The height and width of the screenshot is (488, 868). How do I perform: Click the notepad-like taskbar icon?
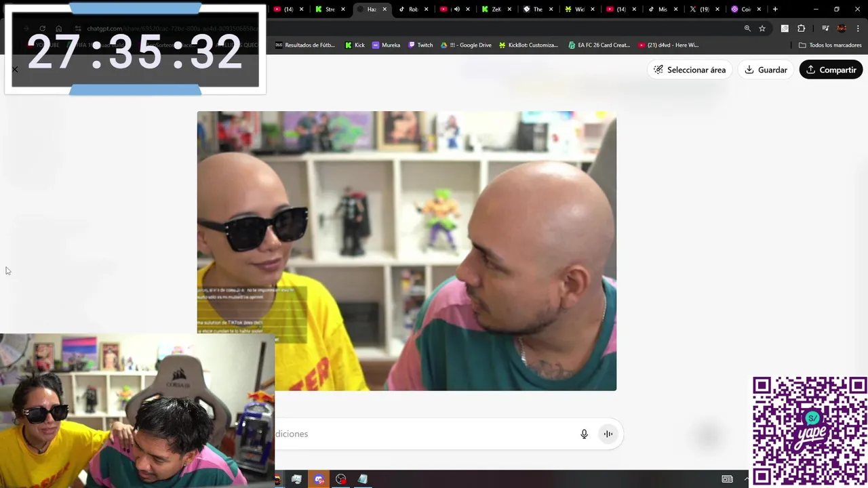363,479
